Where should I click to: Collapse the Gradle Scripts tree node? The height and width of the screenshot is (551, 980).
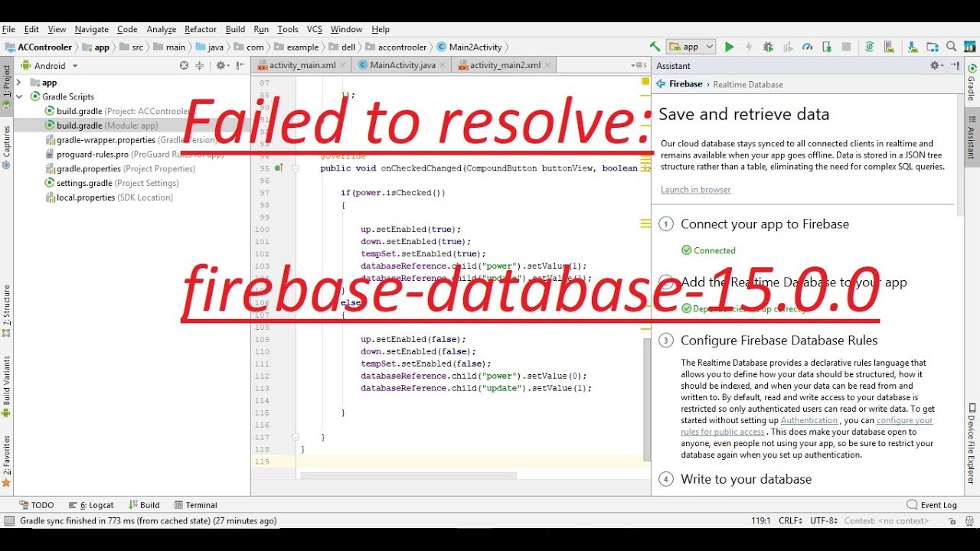19,96
